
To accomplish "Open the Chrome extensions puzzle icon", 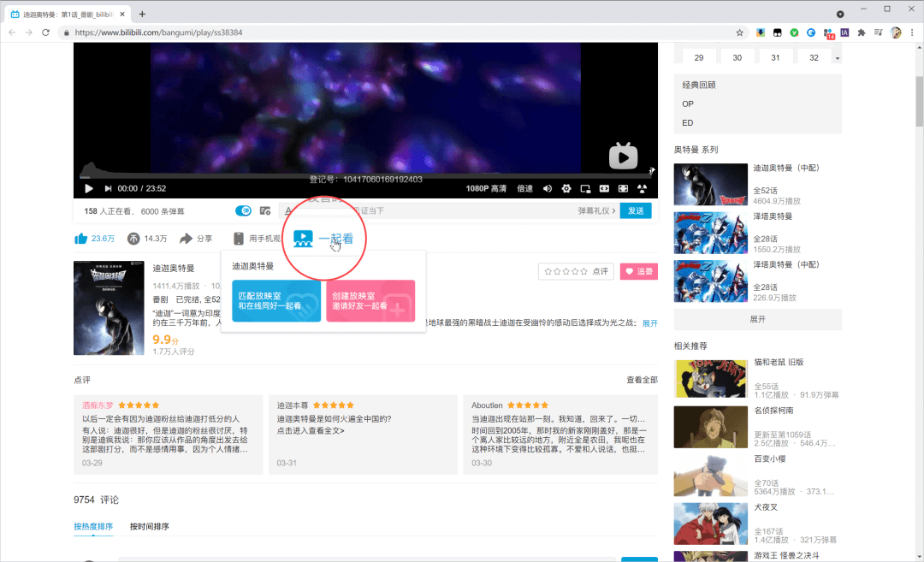I will point(861,33).
